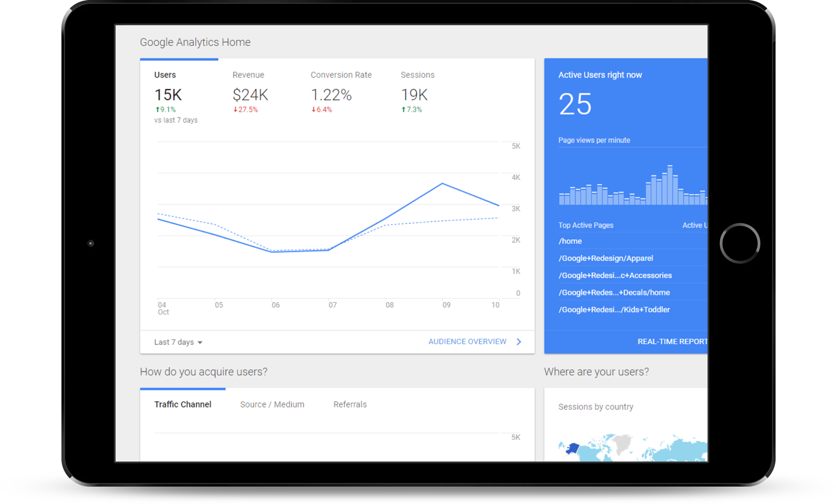Click the /home active page row
The image size is (836, 504).
tap(633, 241)
